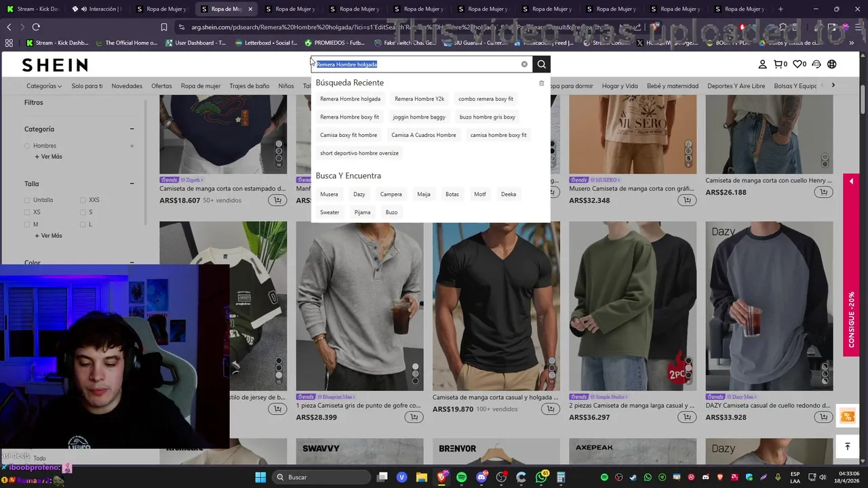Bookmark this page in the address bar
The image size is (868, 488).
pyautogui.click(x=164, y=27)
